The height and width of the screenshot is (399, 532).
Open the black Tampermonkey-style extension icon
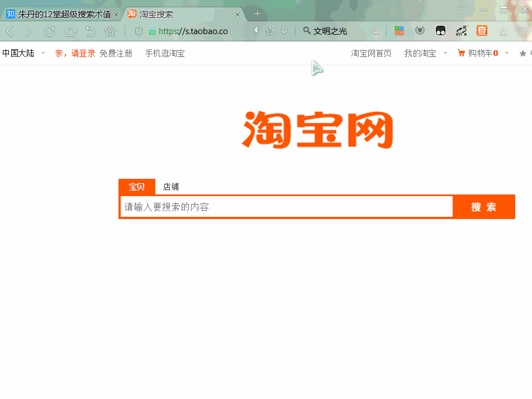(440, 31)
